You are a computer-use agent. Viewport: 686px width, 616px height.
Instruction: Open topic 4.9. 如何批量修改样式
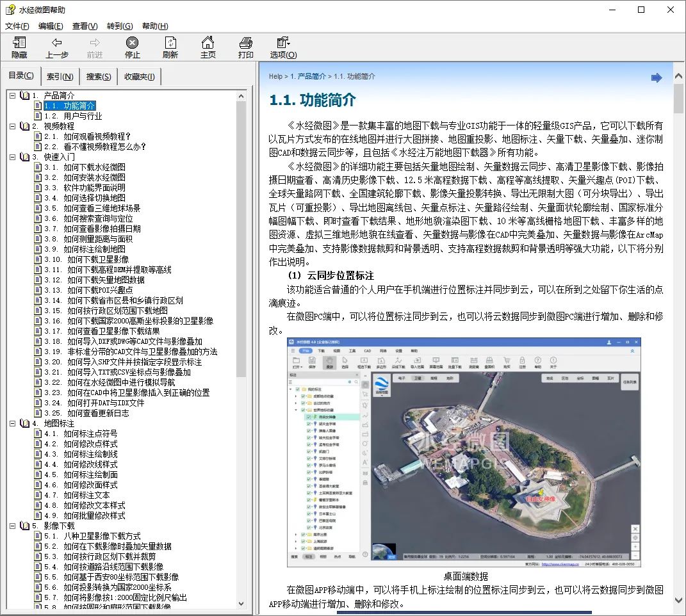(x=85, y=515)
